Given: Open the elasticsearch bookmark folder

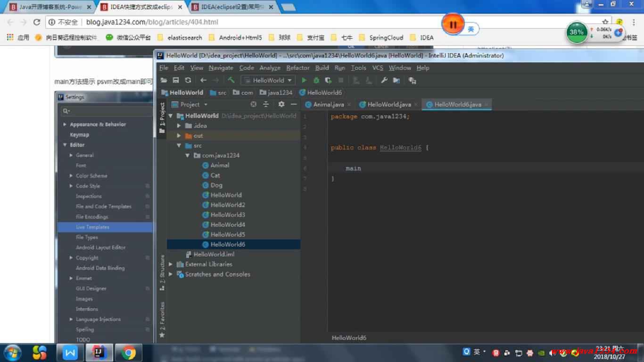Looking at the screenshot, I should point(180,38).
